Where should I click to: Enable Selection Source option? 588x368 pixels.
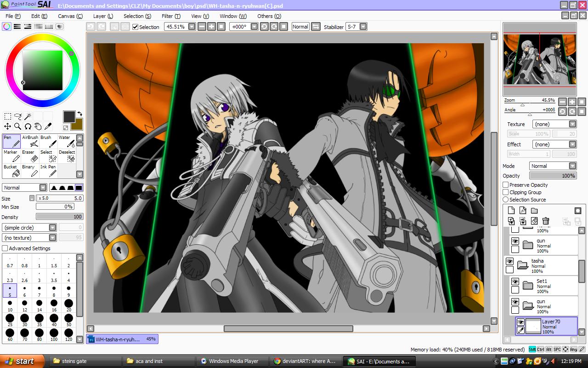click(x=506, y=200)
